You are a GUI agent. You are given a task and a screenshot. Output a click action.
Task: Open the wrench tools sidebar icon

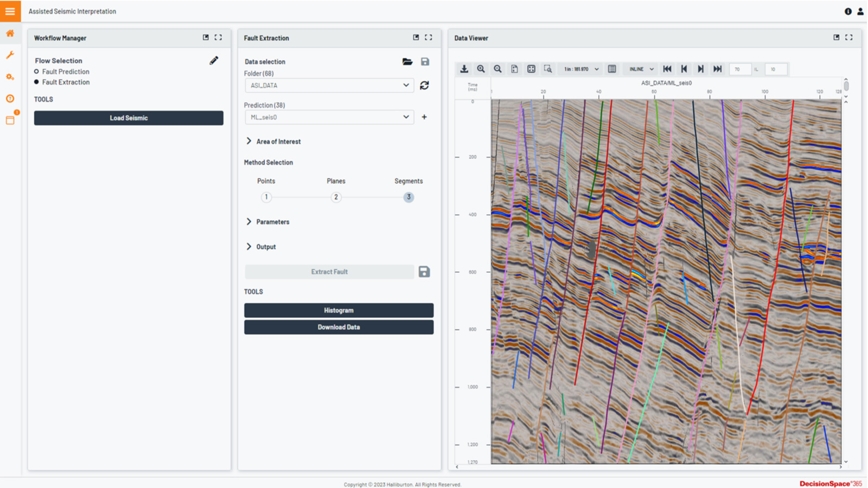tap(10, 55)
